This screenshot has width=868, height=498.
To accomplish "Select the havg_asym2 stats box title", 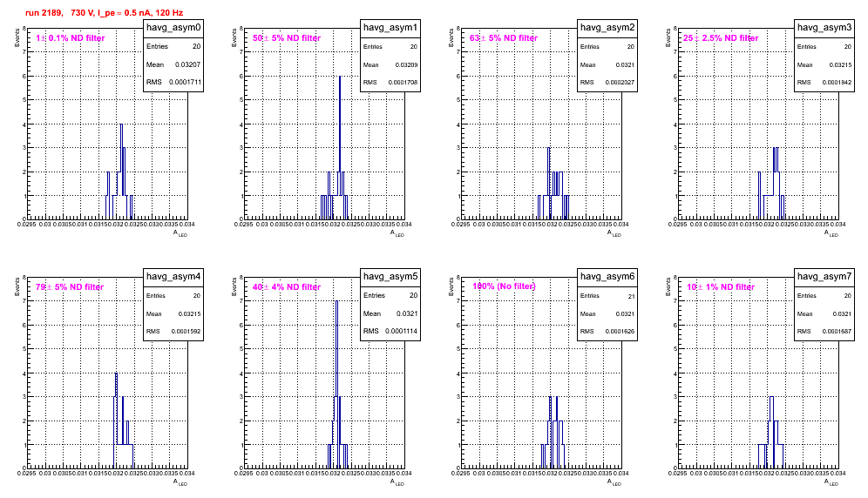I will [x=607, y=27].
